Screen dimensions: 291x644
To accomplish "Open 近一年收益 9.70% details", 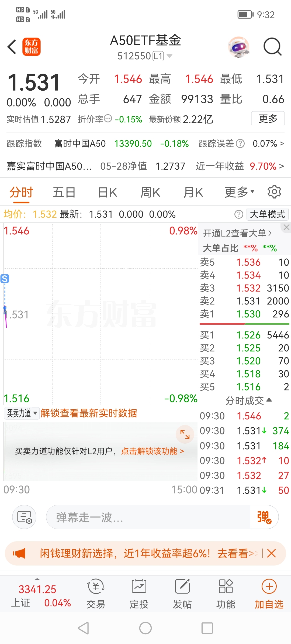I will pos(240,166).
